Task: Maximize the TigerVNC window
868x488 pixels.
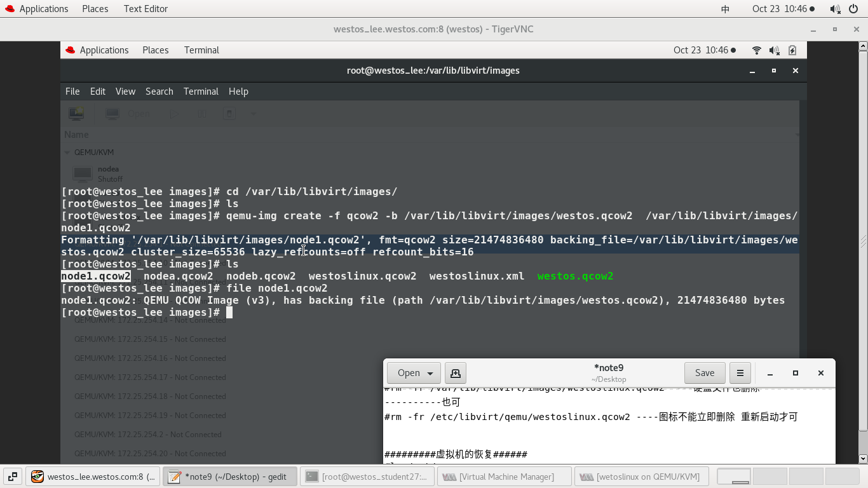Action: 835,29
